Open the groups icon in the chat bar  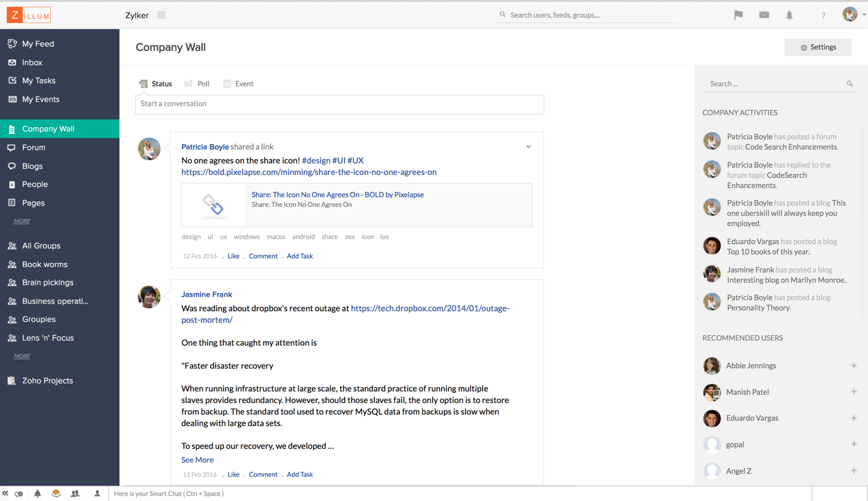(x=75, y=493)
